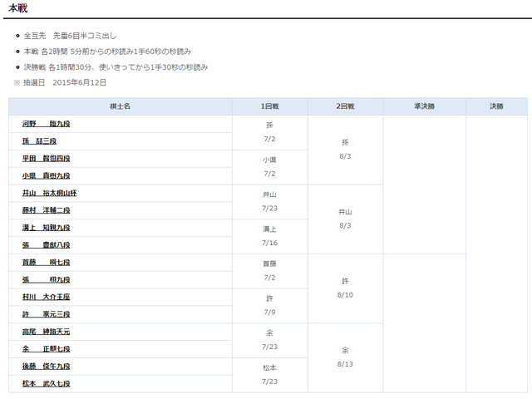Open player link 井山 裕太桐山杯
The height and width of the screenshot is (399, 532).
point(50,193)
